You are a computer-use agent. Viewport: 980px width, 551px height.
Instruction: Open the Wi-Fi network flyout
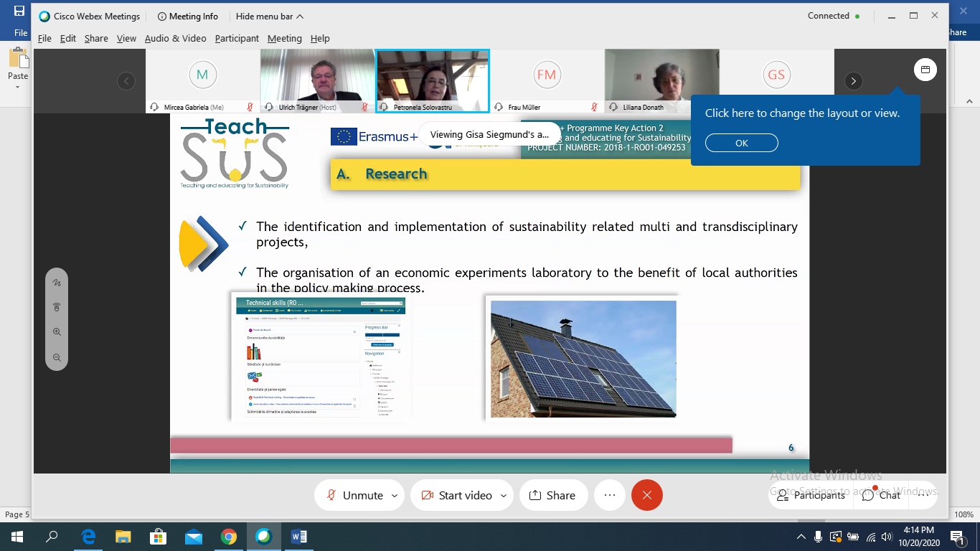click(x=871, y=537)
